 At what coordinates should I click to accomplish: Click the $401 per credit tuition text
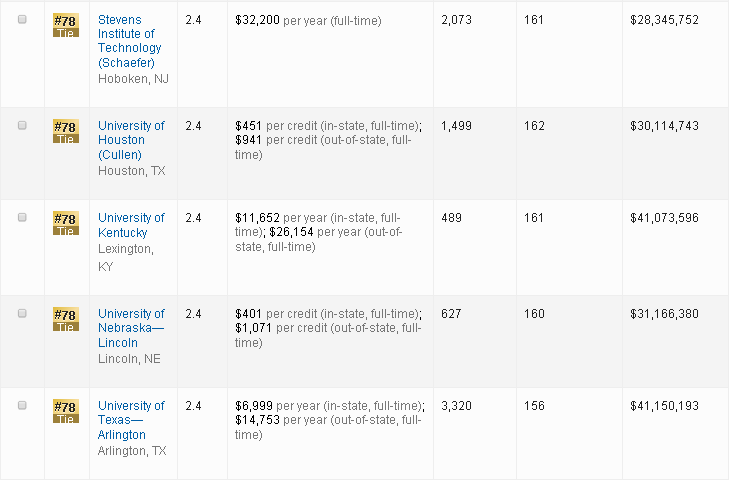pos(327,314)
